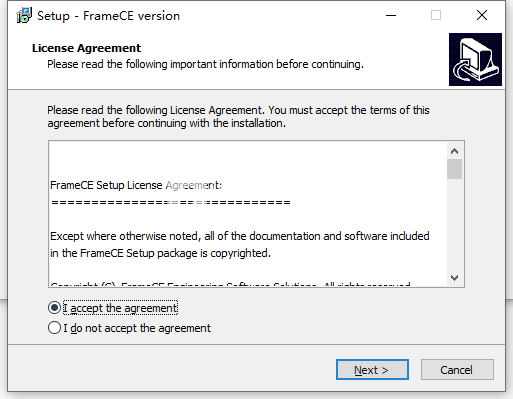Proceed with the Next > button
The width and height of the screenshot is (513, 399).
372,370
